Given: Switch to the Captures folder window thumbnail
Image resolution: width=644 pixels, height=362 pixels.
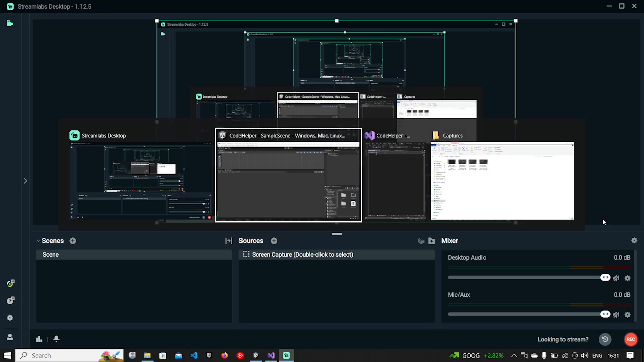Looking at the screenshot, I should pyautogui.click(x=502, y=180).
